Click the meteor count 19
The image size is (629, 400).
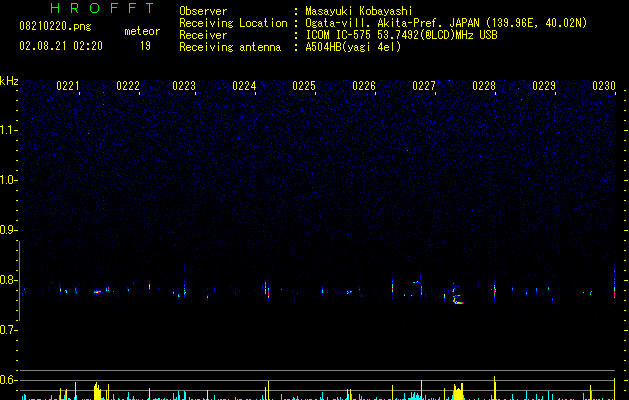145,46
